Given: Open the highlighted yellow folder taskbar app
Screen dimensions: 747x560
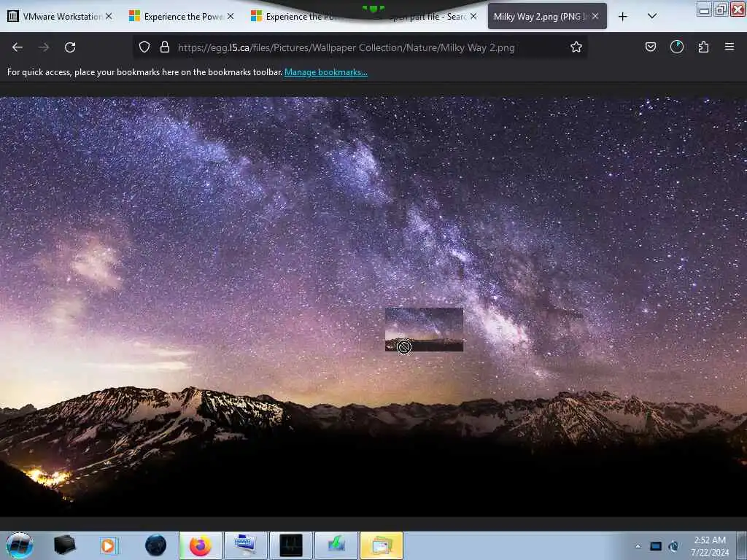Looking at the screenshot, I should coord(382,545).
